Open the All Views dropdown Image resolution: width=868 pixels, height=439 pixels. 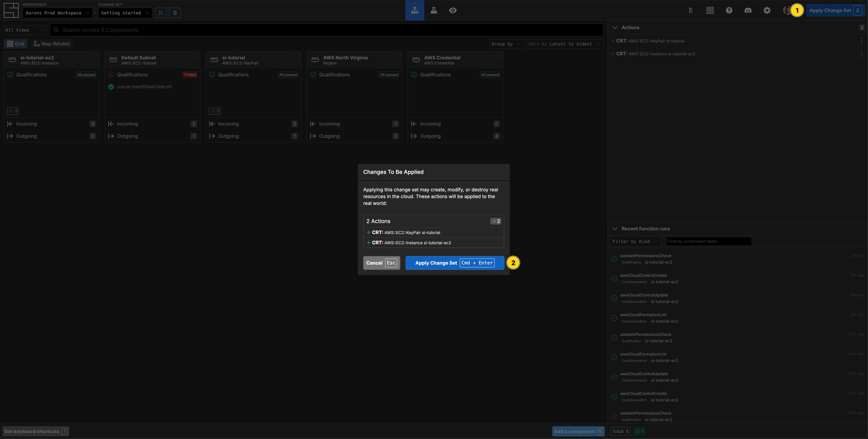click(x=25, y=30)
